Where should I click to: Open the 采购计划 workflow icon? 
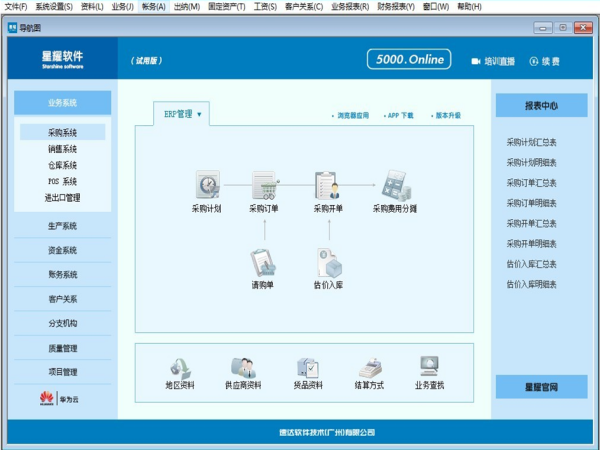[207, 185]
